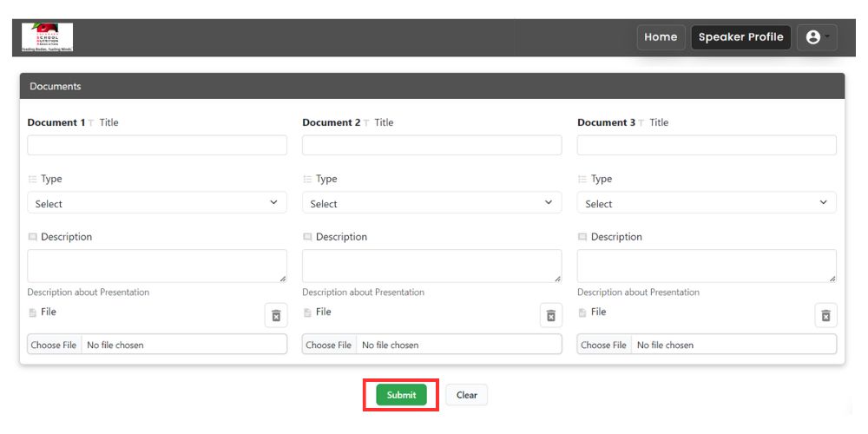Open the user account avatar menu

point(817,37)
